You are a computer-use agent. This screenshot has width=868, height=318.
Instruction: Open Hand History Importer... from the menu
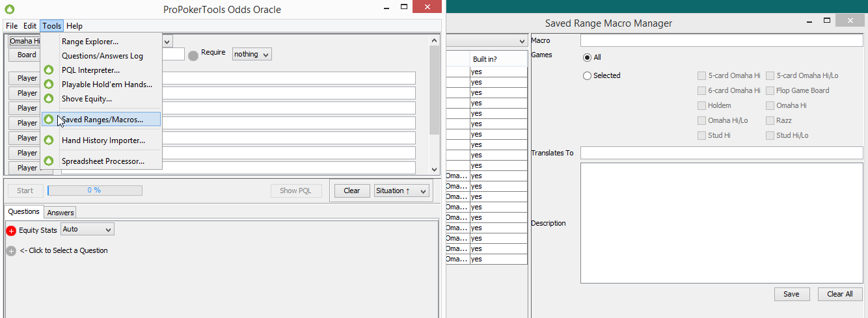(101, 140)
